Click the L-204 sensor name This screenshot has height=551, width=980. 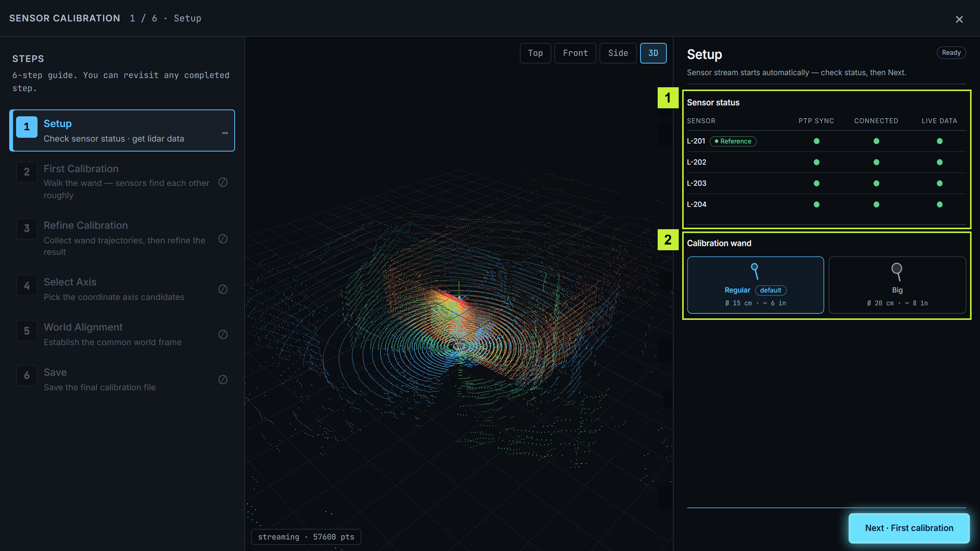point(696,204)
